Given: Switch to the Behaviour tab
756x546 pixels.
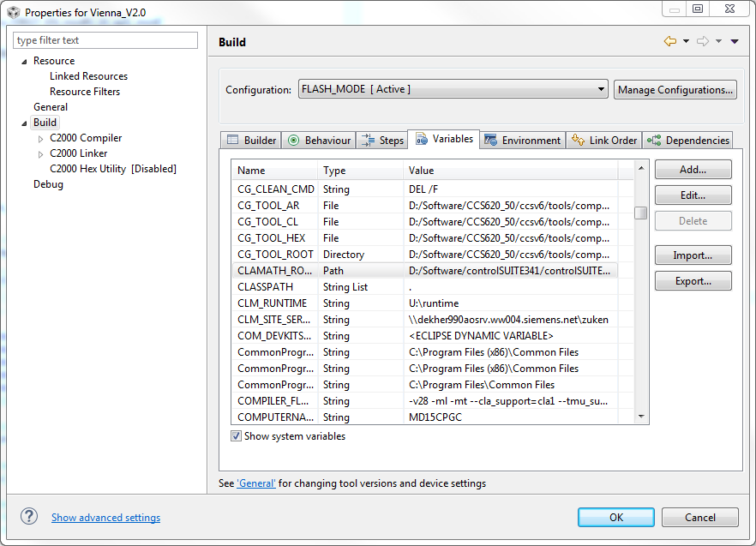Looking at the screenshot, I should click(318, 140).
